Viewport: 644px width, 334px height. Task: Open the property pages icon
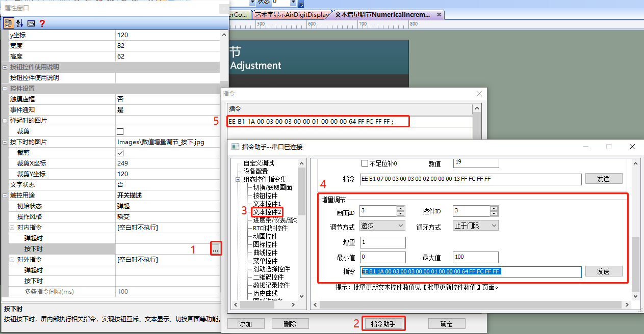pos(31,23)
